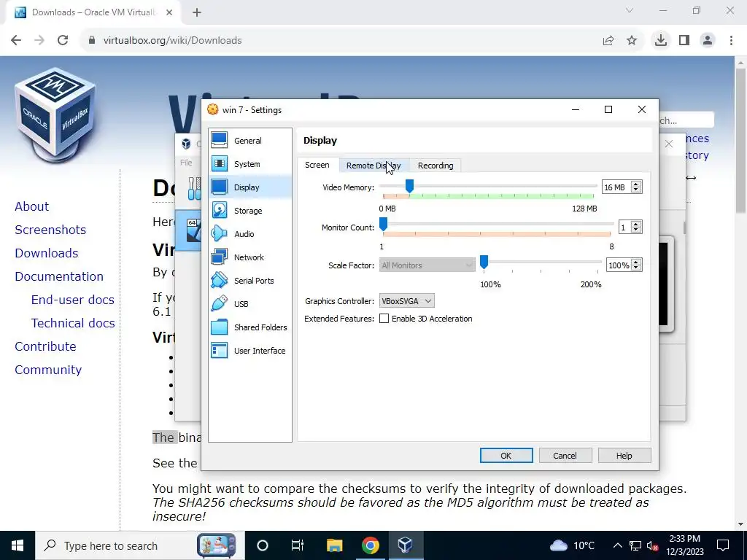Increase Monitor Count with up arrow
The height and width of the screenshot is (560, 747).
[635, 225]
